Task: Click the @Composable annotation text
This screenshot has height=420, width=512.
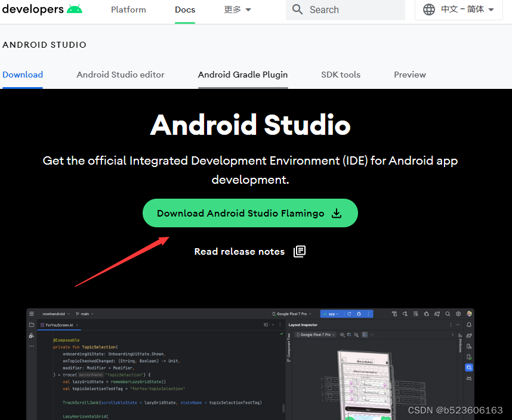Action: click(66, 340)
